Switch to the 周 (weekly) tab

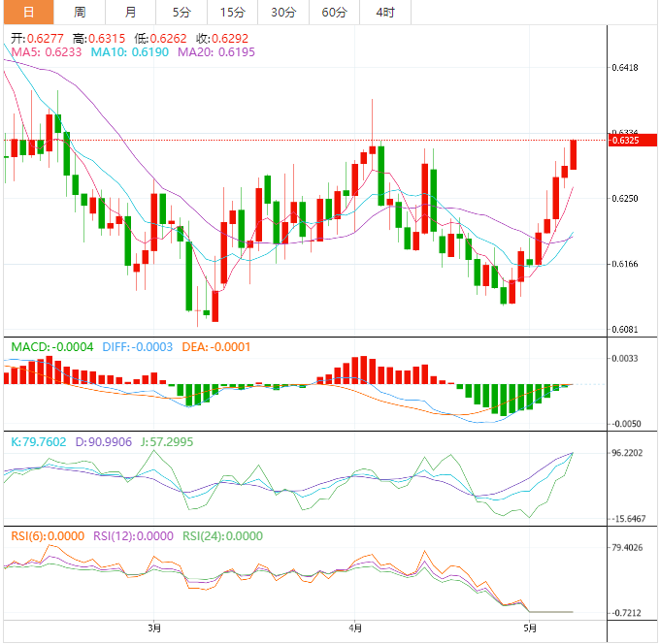80,13
